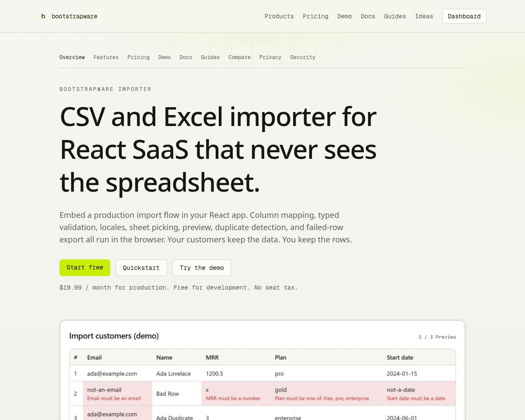Click the Try the demo button
The image size is (525, 420).
202,268
